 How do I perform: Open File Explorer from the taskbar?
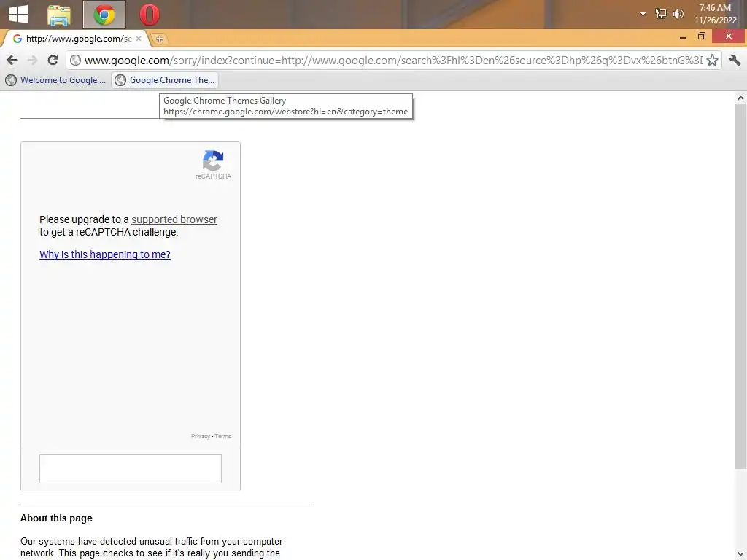pos(59,15)
